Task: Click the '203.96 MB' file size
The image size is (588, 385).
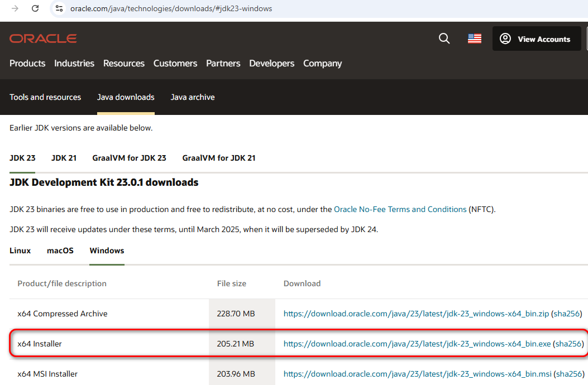Action: click(x=236, y=374)
